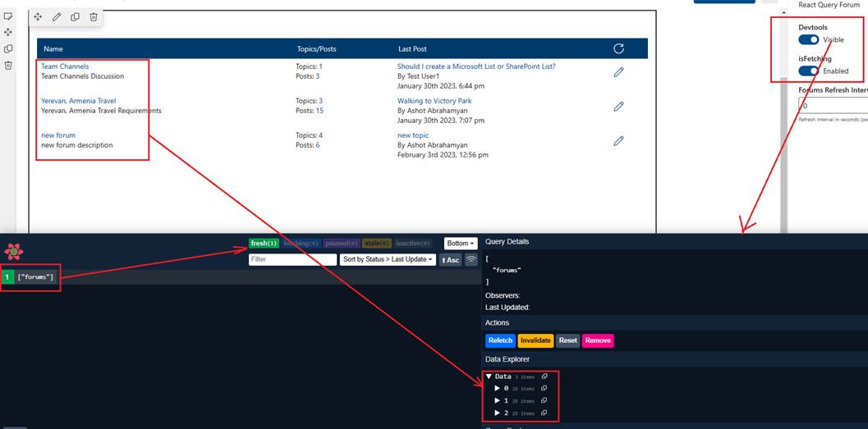The height and width of the screenshot is (429, 868).
Task: Toggle the Asc sort direction button
Action: pyautogui.click(x=450, y=260)
